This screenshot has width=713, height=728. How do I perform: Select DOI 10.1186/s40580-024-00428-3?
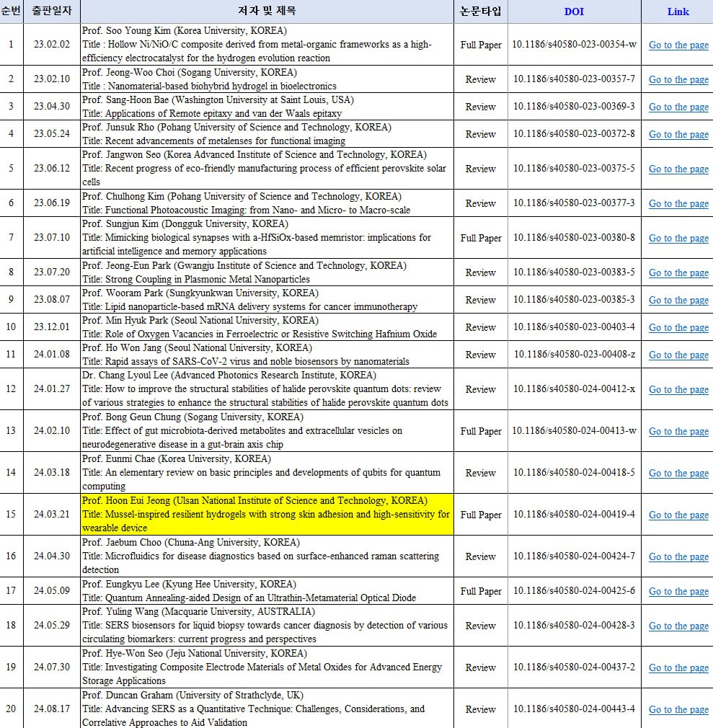(574, 626)
